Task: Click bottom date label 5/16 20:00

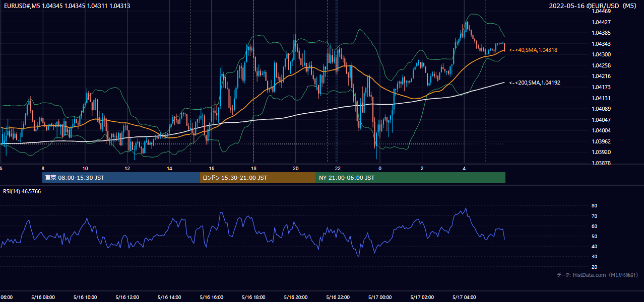Action: [296, 297]
